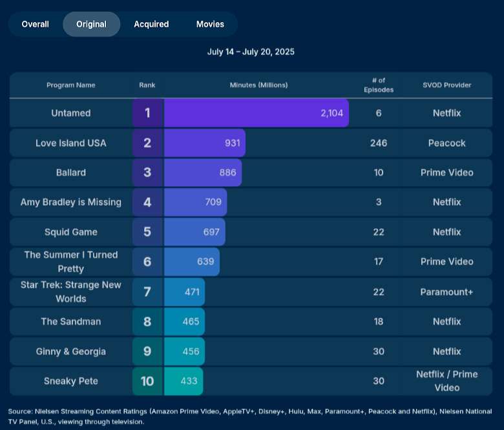Switch to the Movies tab
Viewport: 504px width, 430px height.
point(210,24)
